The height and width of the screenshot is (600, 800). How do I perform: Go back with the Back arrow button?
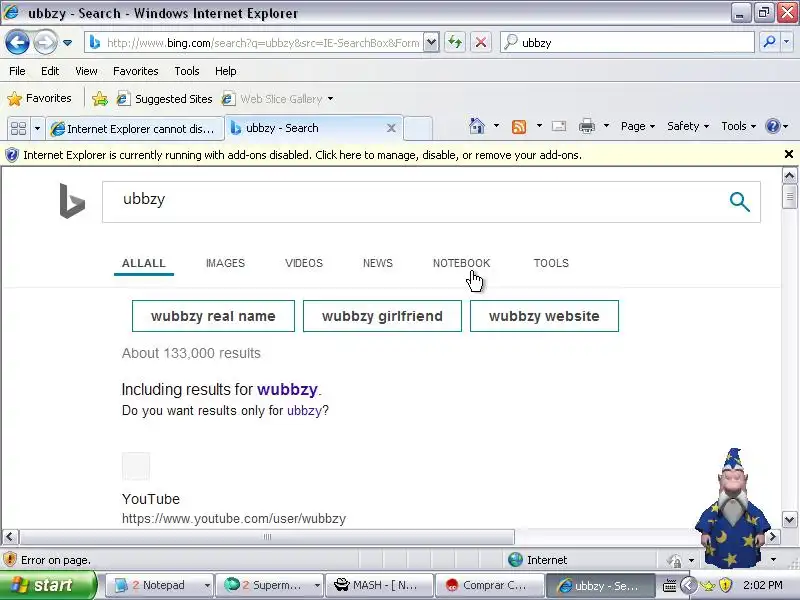(x=17, y=42)
